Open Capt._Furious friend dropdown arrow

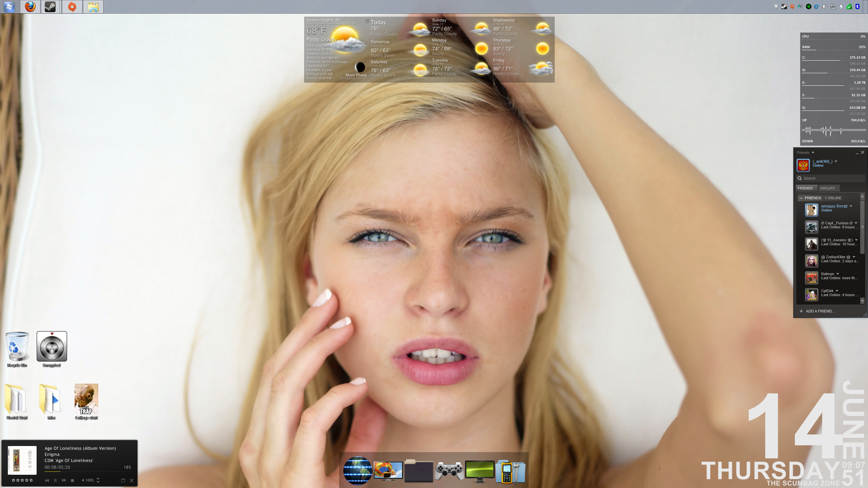856,223
